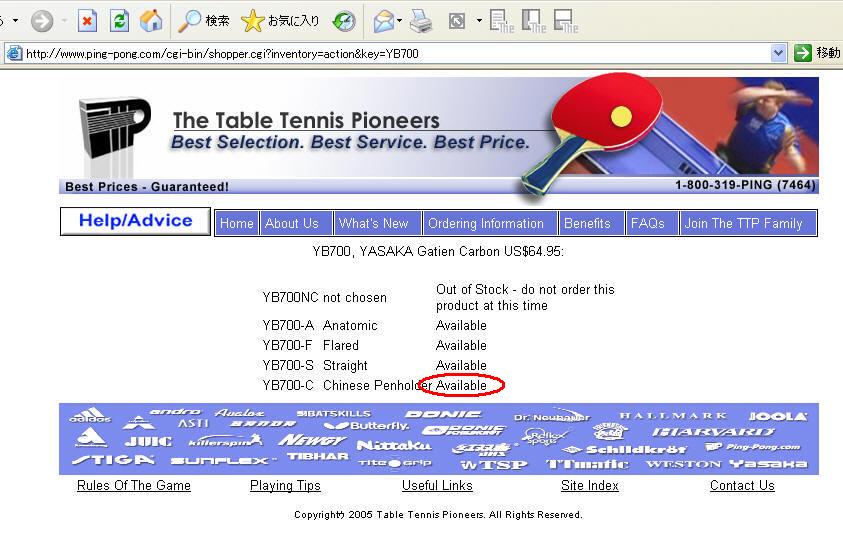Click the killerspin brand logo
Image resolution: width=843 pixels, height=546 pixels.
(x=225, y=441)
